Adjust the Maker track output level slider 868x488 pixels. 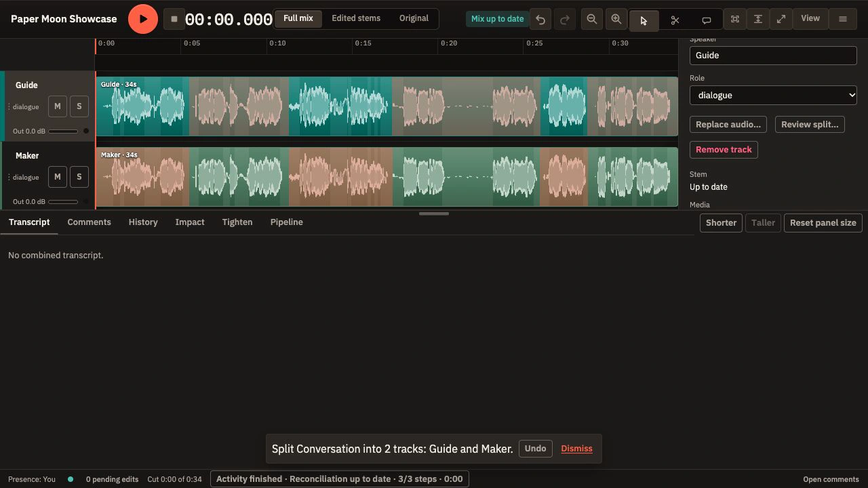pos(63,202)
